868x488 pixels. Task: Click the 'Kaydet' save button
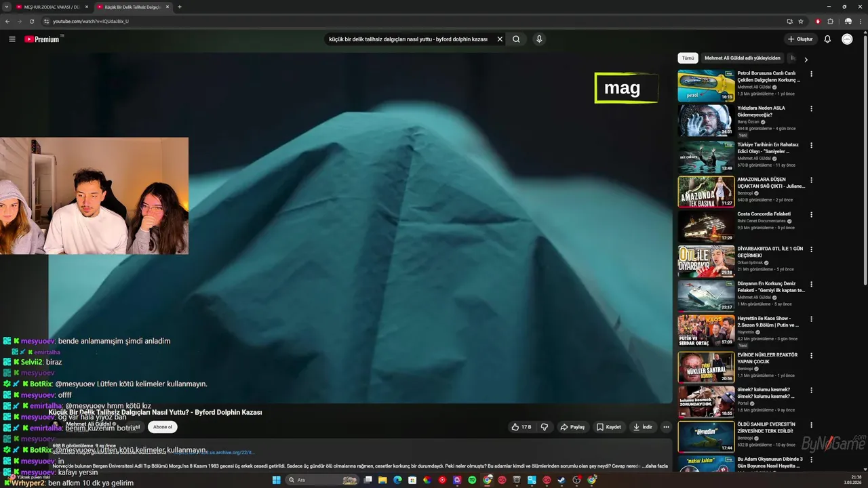tap(609, 427)
